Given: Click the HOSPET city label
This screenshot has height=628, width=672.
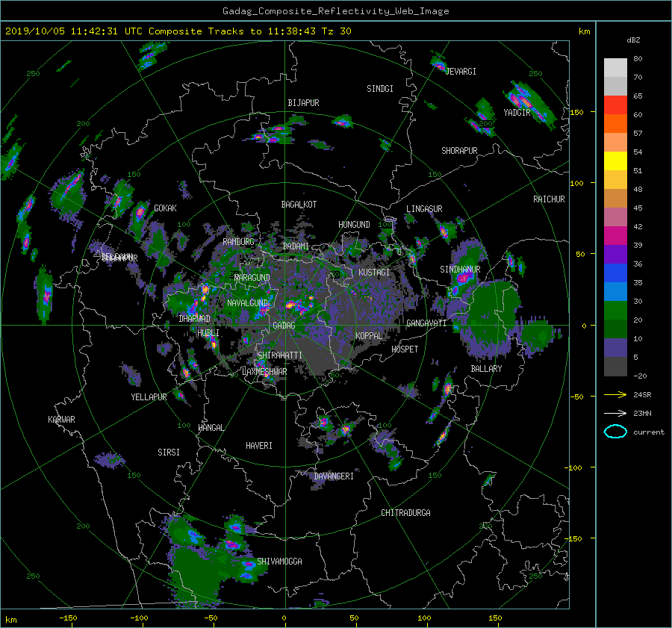Looking at the screenshot, I should (x=405, y=349).
